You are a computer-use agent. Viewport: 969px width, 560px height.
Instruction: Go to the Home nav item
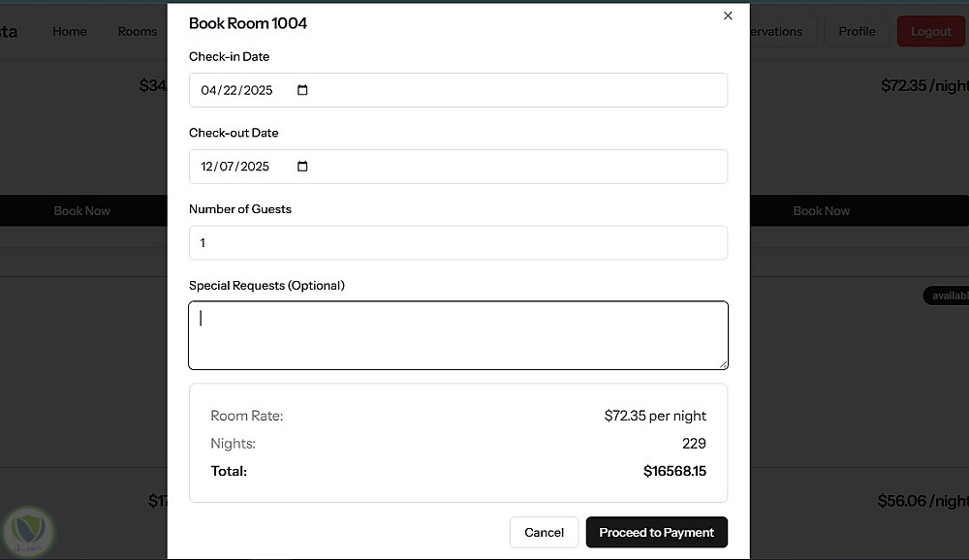(x=70, y=31)
